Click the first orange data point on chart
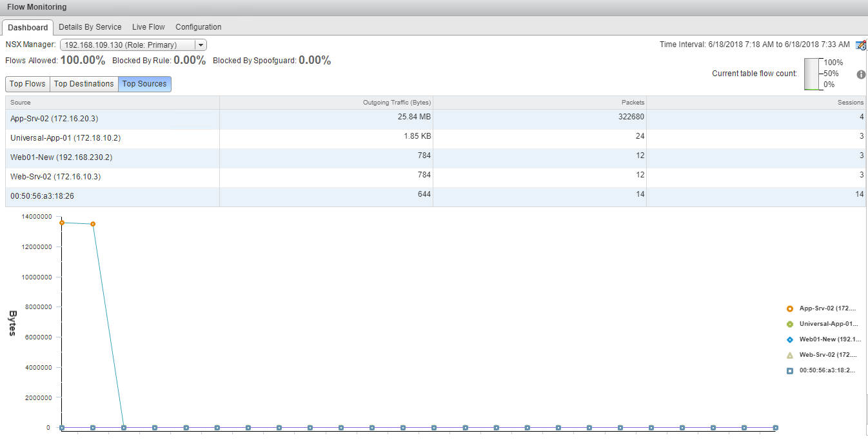 [62, 223]
